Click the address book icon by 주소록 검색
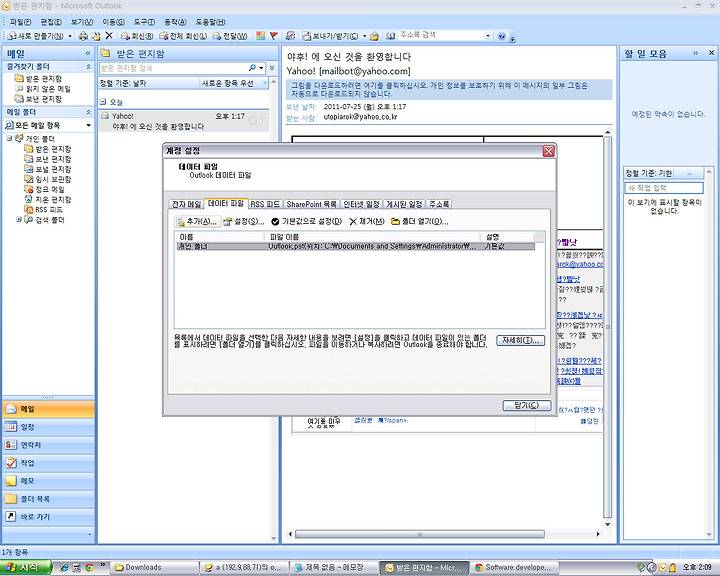The height and width of the screenshot is (576, 720). [390, 36]
